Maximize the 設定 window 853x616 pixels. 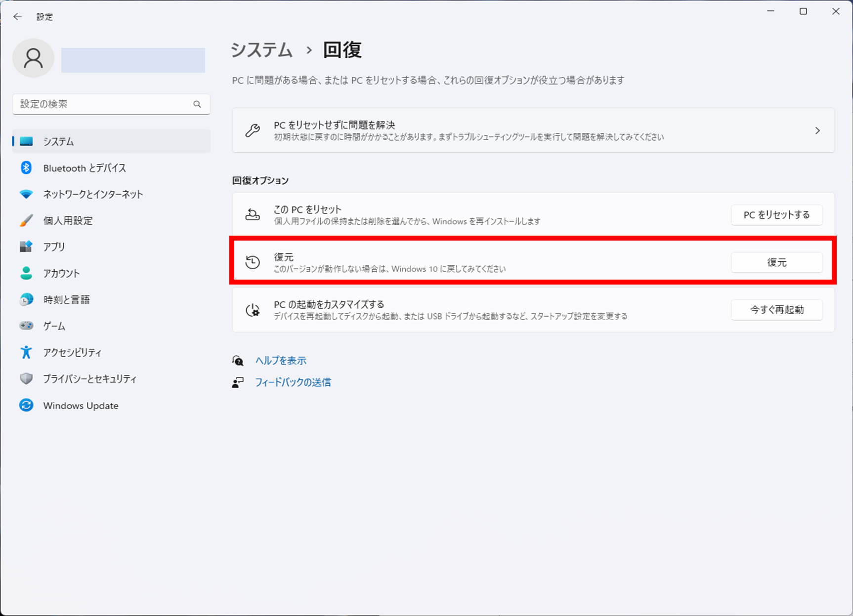pos(803,11)
